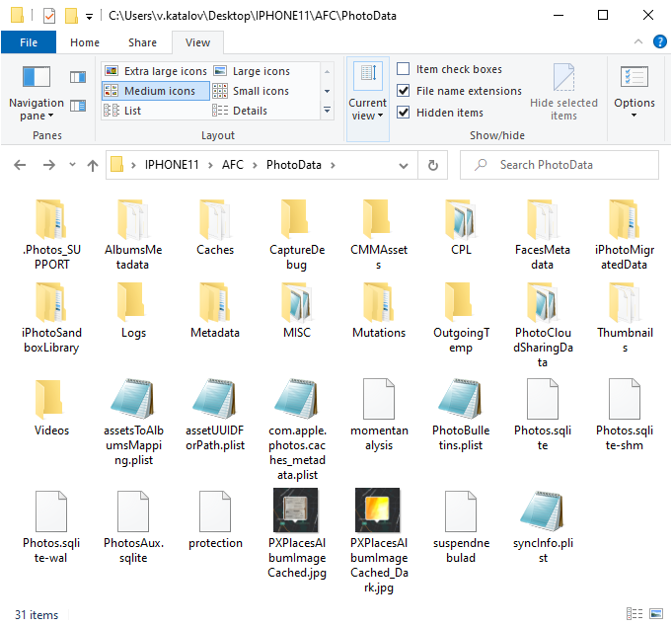Enable Item check boxes option
Image resolution: width=672 pixels, height=627 pixels.
(404, 69)
